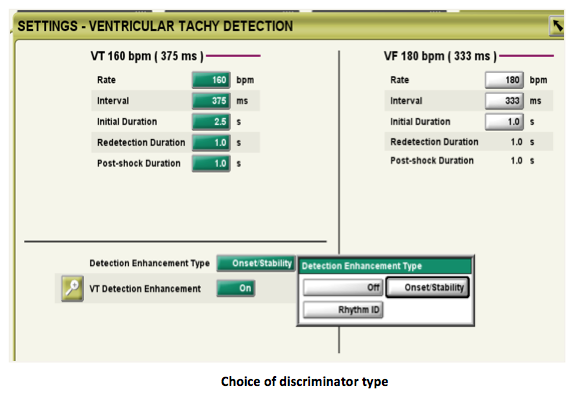Click VF Post-shock Duration 1.0 value text
Image resolution: width=577 pixels, height=398 pixels.
pos(517,161)
